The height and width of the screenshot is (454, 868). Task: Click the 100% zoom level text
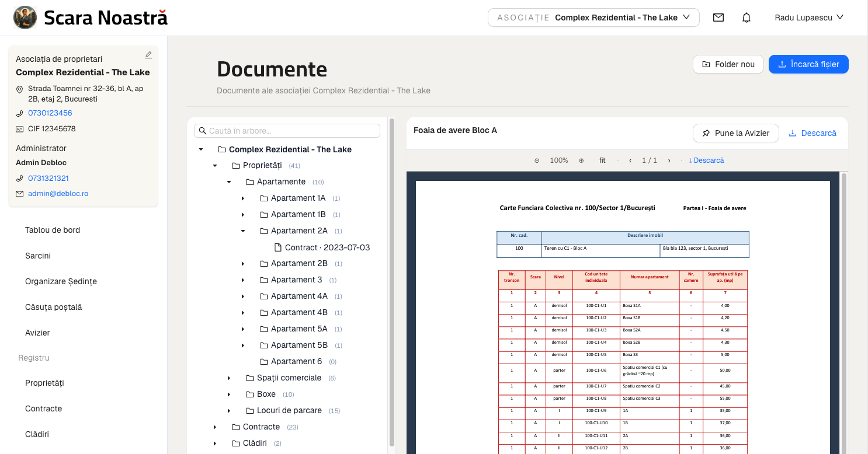[559, 160]
